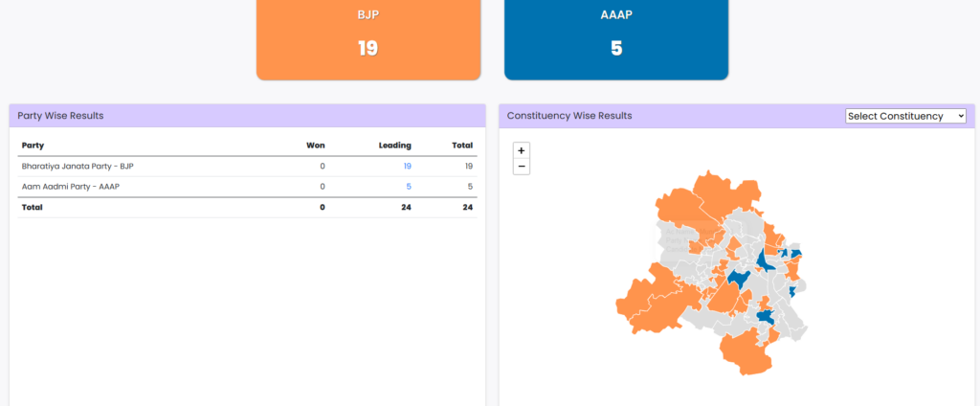Open BJP leading count link 19
This screenshot has width=980, height=406.
(407, 167)
